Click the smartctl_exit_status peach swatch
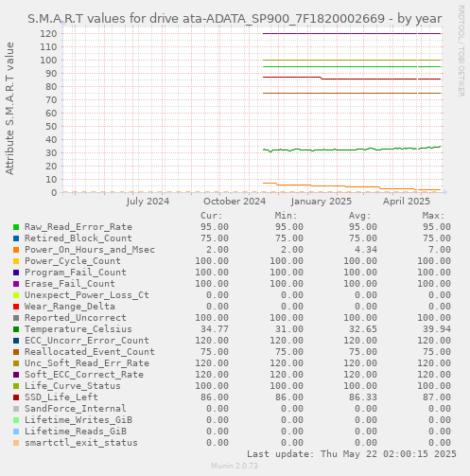470x476 pixels. click(x=16, y=443)
